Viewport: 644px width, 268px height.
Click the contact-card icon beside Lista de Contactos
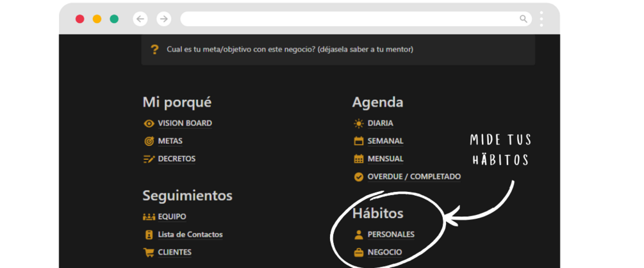tap(149, 235)
